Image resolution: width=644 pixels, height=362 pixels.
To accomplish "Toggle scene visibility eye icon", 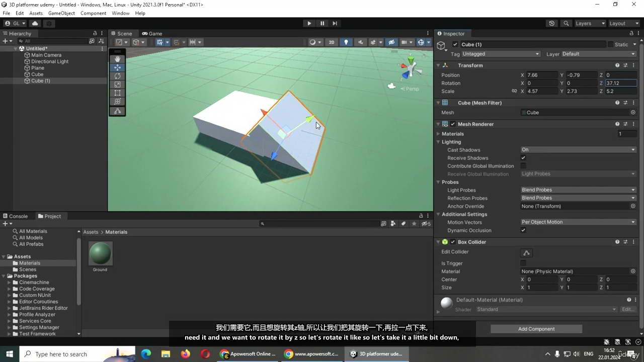I will click(x=391, y=42).
